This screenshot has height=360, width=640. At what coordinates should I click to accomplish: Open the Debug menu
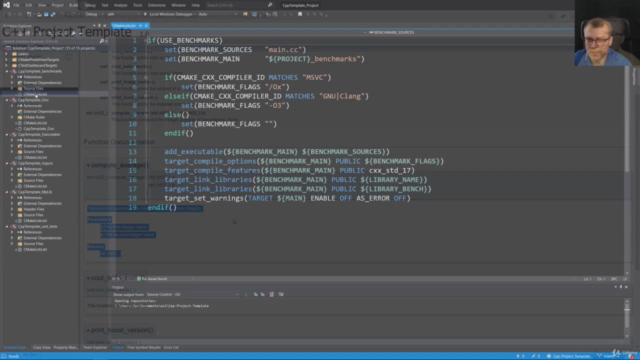pos(89,5)
